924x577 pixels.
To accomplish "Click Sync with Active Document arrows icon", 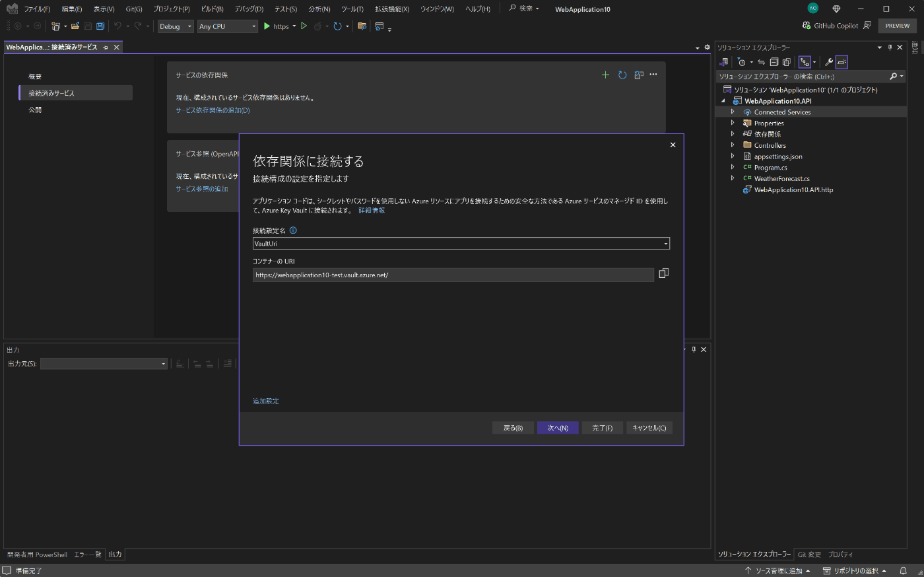I will (x=761, y=62).
